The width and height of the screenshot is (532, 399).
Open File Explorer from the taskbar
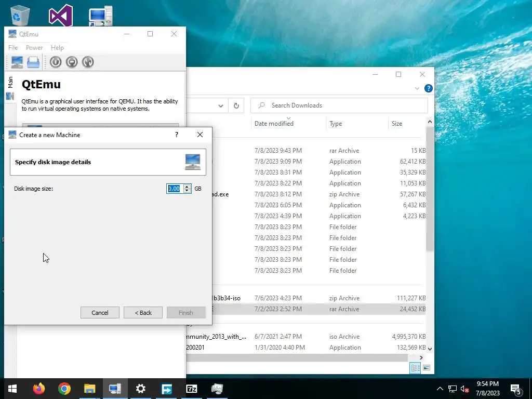click(x=89, y=389)
